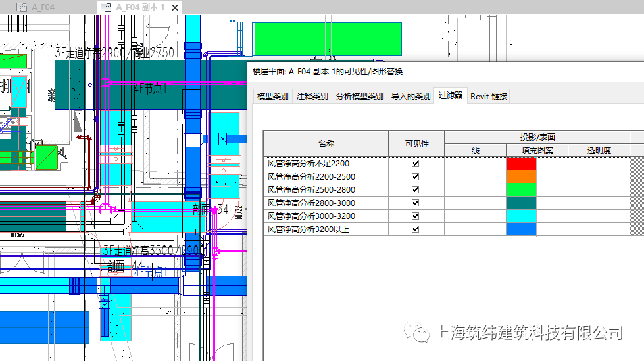Click the cyan fill swatch for 3000-3200
Image resolution: width=644 pixels, height=361 pixels.
point(521,216)
